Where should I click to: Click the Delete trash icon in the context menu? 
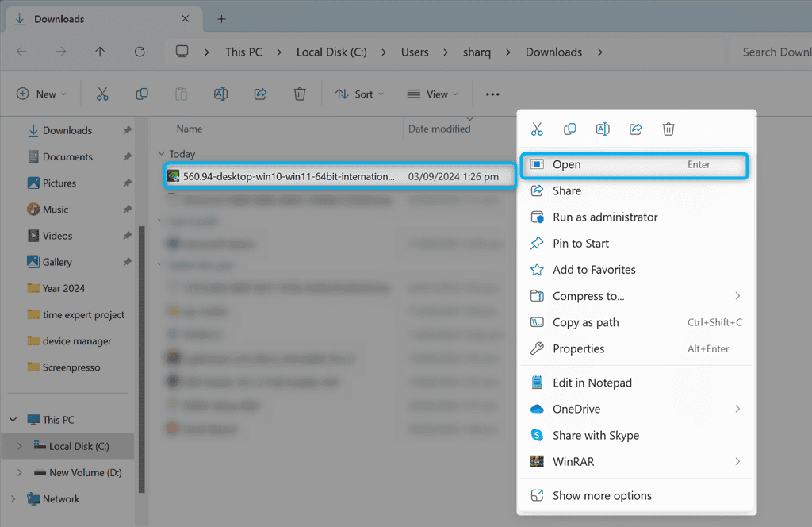pyautogui.click(x=668, y=129)
